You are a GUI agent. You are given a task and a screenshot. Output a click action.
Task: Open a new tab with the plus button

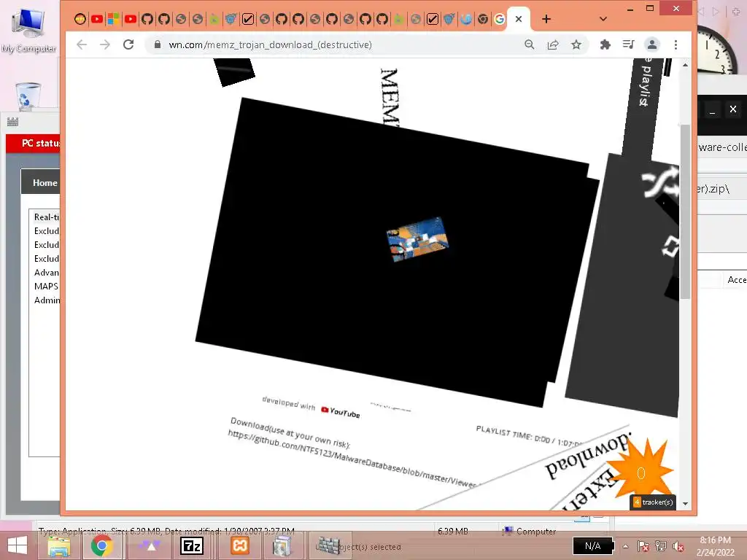pos(546,19)
